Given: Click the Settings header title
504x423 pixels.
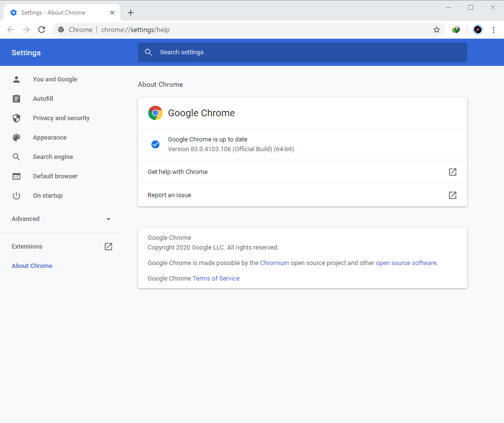Looking at the screenshot, I should tap(26, 53).
